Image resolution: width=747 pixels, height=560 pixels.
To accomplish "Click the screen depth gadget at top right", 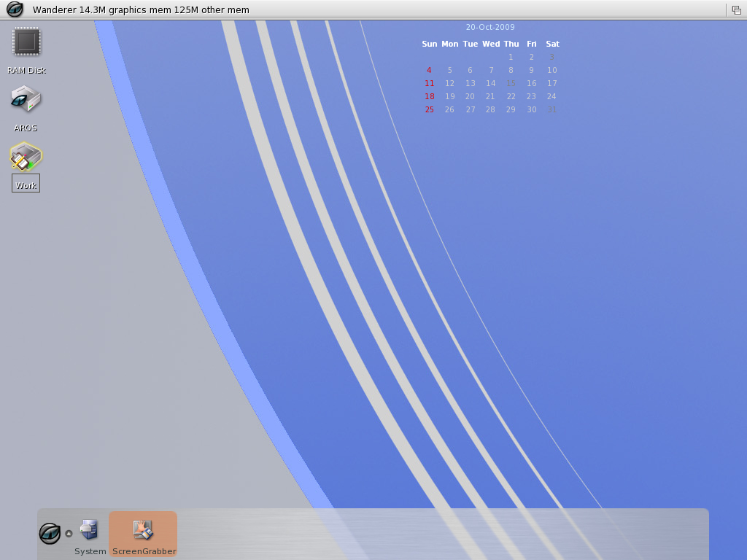I will [x=737, y=9].
